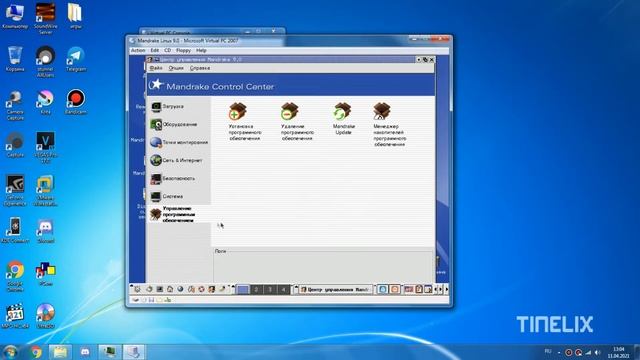The image size is (640, 360).
Task: Switch to virtual desktop 4 in KDE pager
Action: [x=283, y=289]
